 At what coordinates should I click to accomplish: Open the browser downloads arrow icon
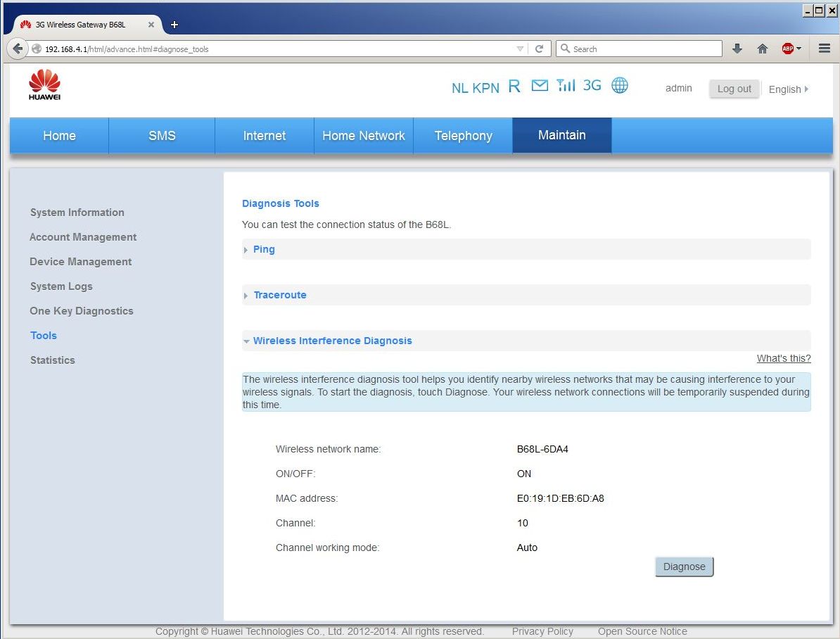[x=737, y=49]
